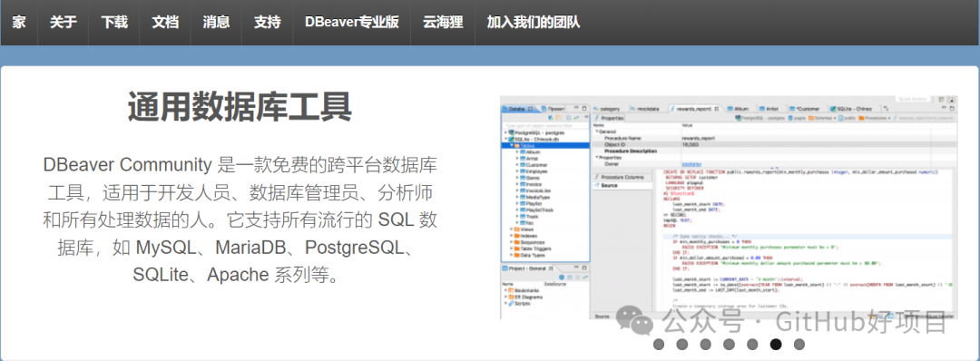Open the DBeaver application screenshot image
This screenshot has height=361, width=980.
729,208
